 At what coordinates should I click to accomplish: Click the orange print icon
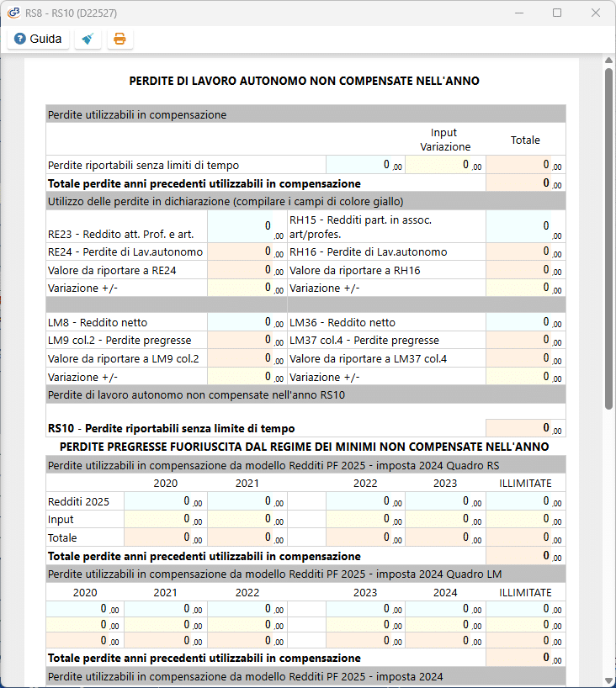pyautogui.click(x=119, y=39)
